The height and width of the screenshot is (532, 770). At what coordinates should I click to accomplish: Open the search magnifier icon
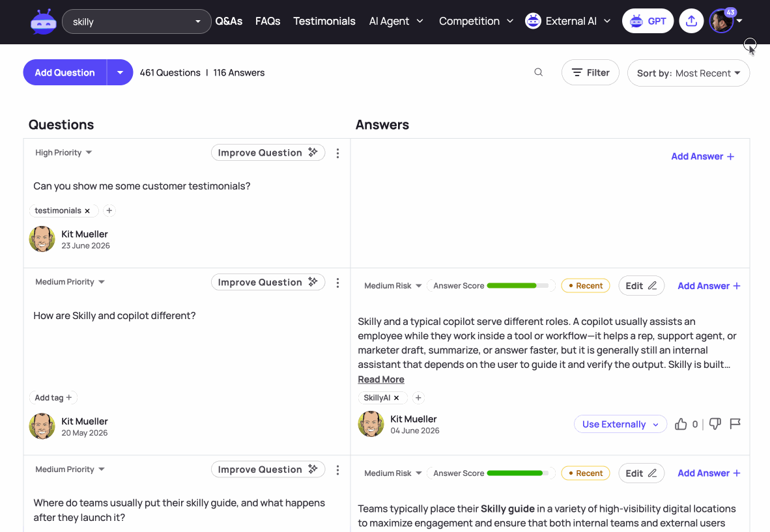click(539, 73)
